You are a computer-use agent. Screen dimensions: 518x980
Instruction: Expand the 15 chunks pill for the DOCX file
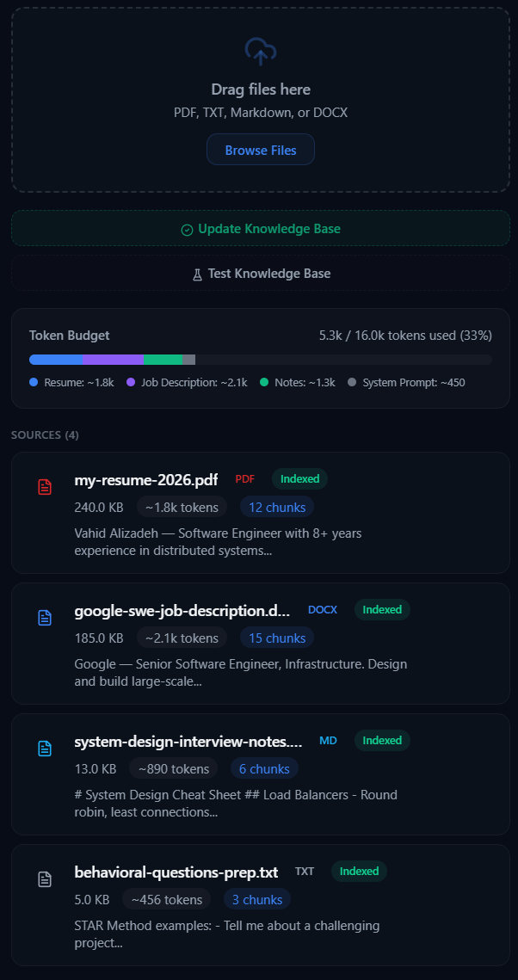coord(276,638)
